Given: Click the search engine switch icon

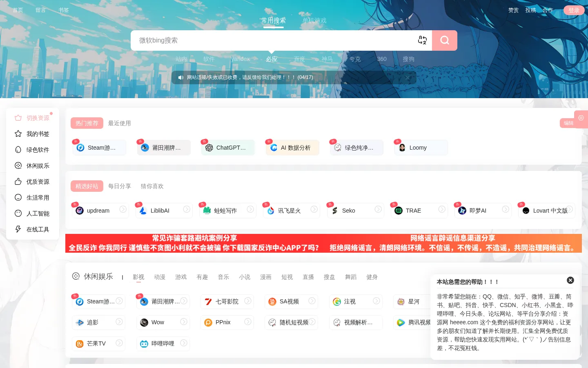Looking at the screenshot, I should (x=422, y=40).
